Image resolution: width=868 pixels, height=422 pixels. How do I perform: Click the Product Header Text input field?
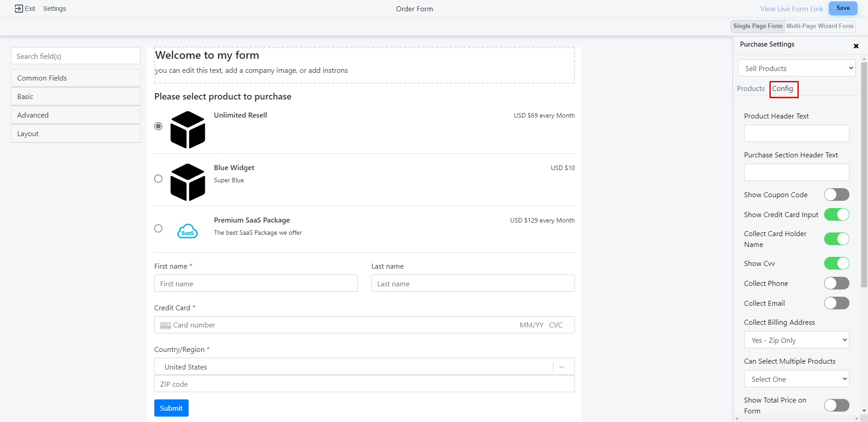point(797,133)
